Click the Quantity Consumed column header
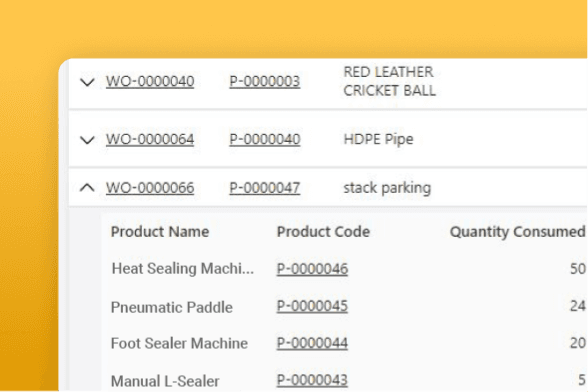Image resolution: width=588 pixels, height=392 pixels. [518, 232]
